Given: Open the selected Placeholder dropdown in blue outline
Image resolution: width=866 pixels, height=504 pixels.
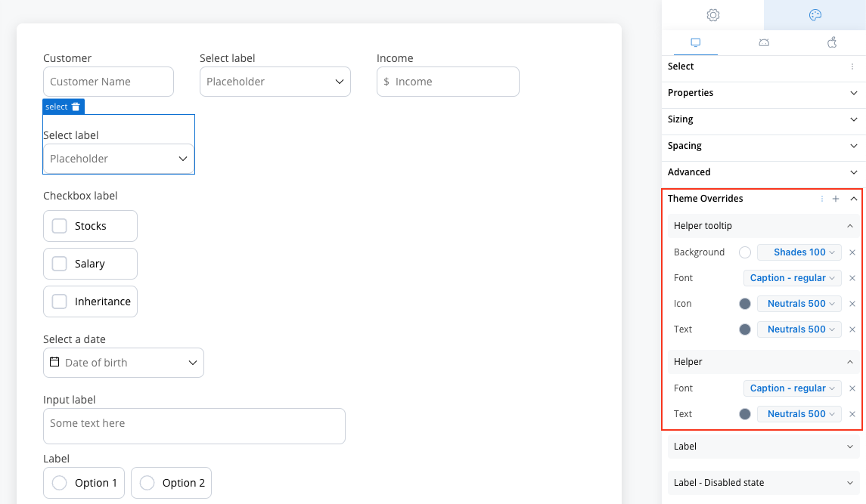Looking at the screenshot, I should [119, 159].
